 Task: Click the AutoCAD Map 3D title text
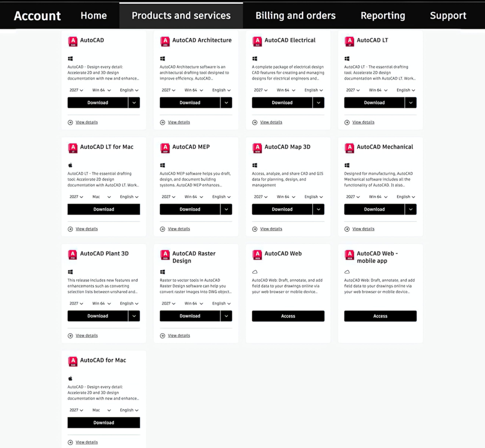(287, 147)
